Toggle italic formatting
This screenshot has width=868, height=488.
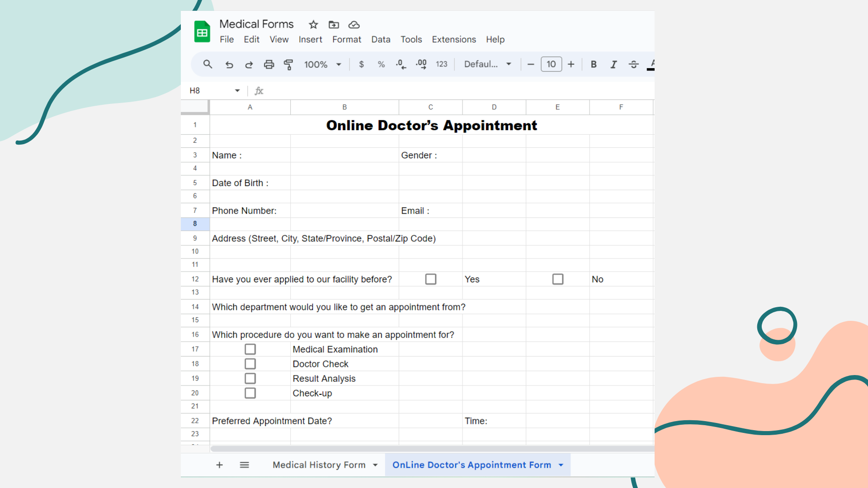click(x=613, y=65)
